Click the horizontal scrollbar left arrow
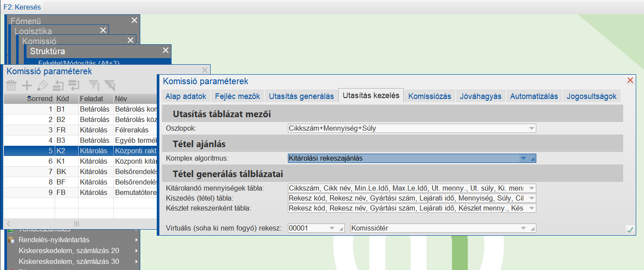Image resolution: width=644 pixels, height=270 pixels. [8, 223]
